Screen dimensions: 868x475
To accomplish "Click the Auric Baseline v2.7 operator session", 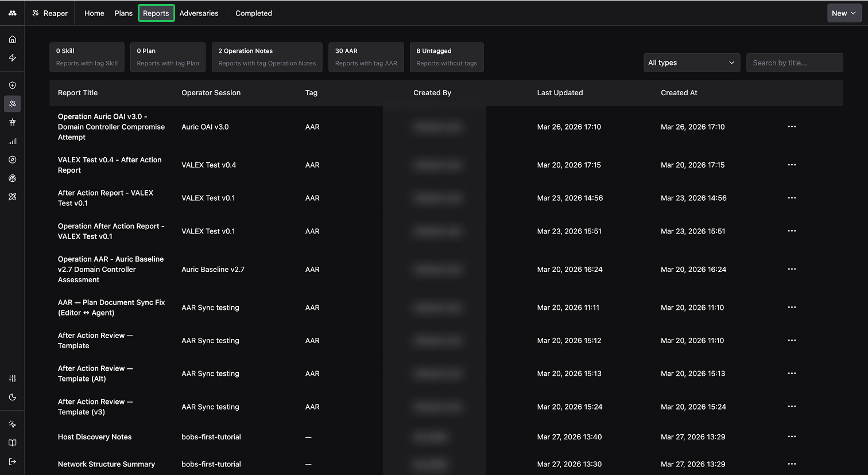I will [213, 270].
